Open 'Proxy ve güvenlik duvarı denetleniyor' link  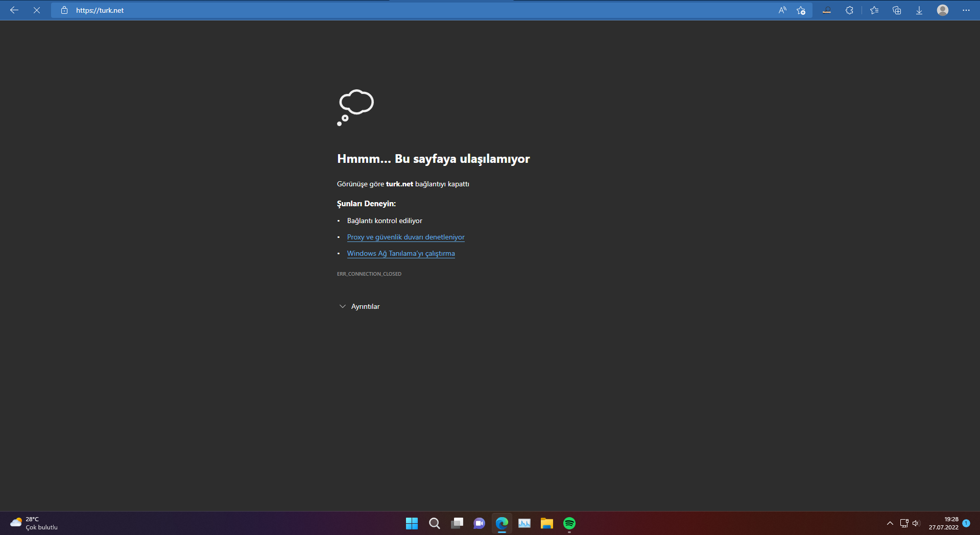tap(406, 237)
